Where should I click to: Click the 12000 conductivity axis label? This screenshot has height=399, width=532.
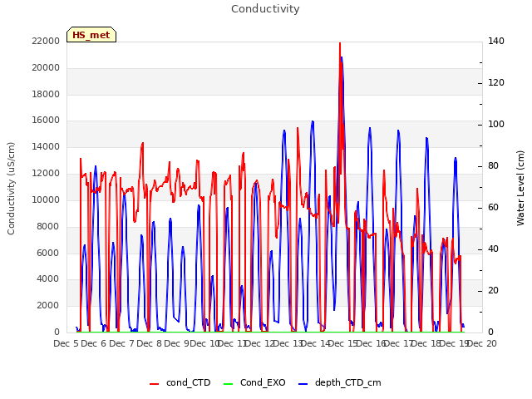coord(46,173)
